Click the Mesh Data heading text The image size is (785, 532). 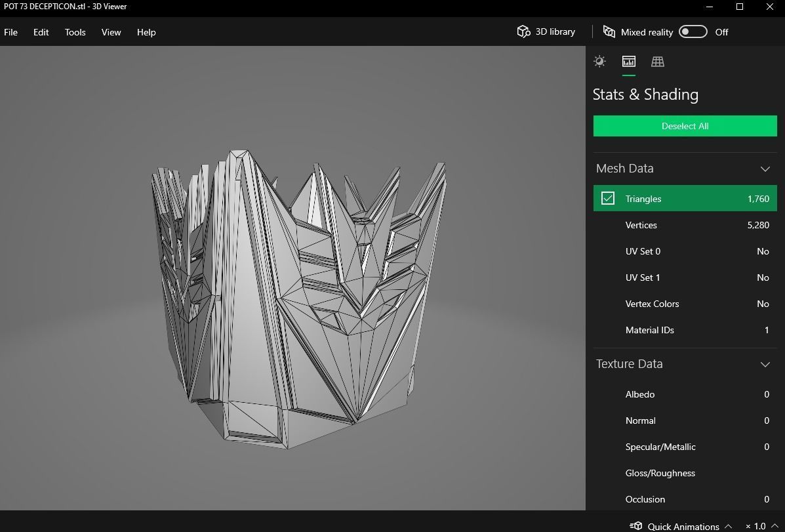[x=625, y=169]
